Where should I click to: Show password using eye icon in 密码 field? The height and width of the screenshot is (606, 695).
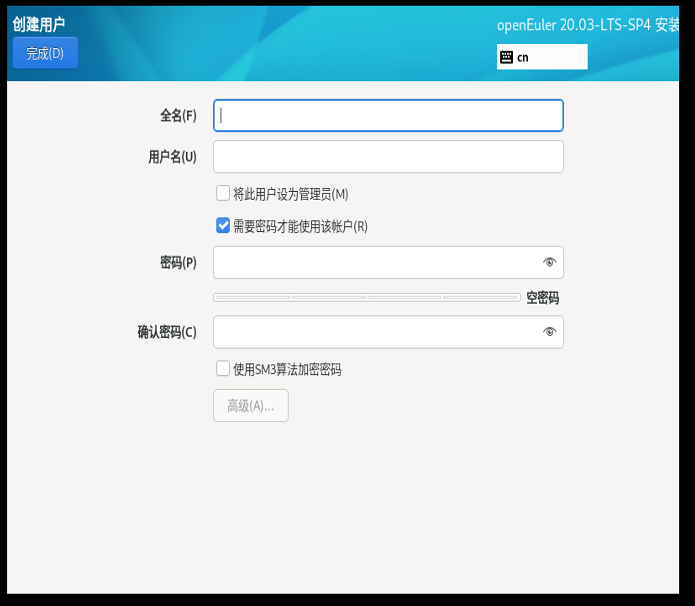(549, 262)
